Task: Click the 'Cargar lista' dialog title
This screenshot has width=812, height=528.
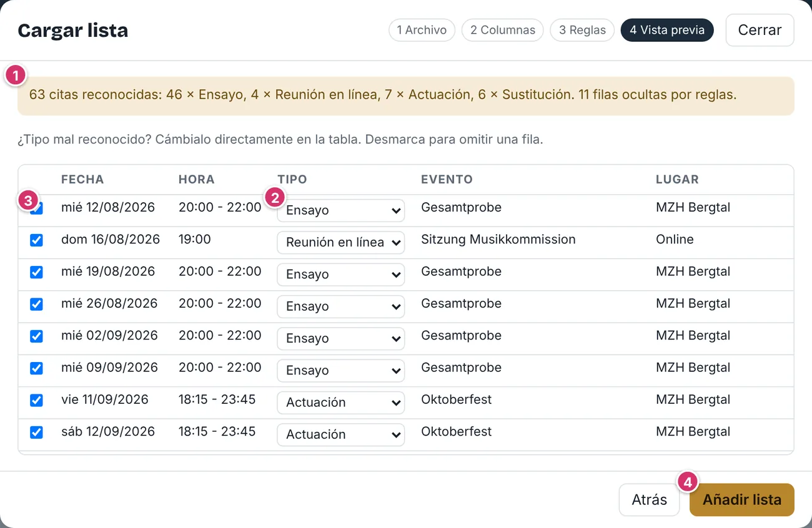Action: tap(72, 30)
